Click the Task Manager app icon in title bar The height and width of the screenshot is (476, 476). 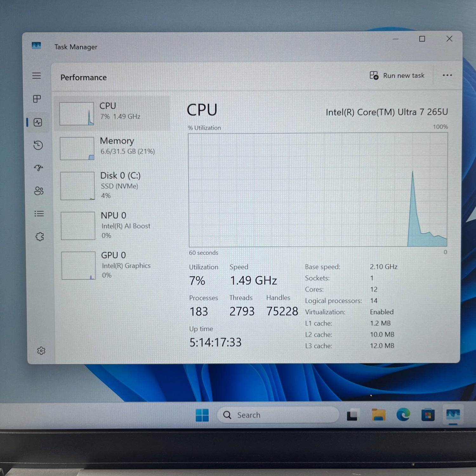pos(36,46)
